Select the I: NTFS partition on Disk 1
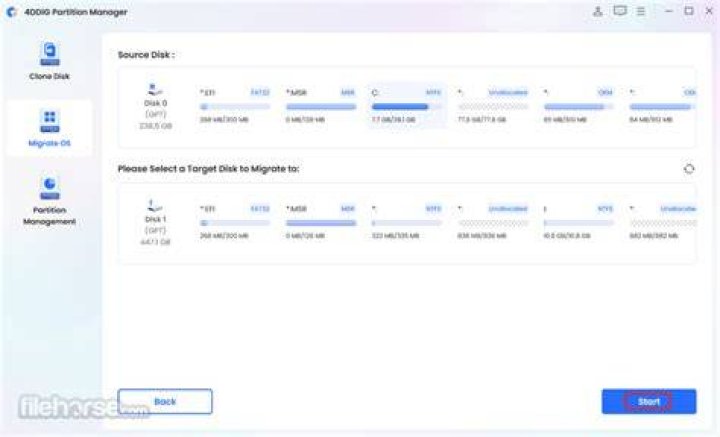 (x=578, y=222)
